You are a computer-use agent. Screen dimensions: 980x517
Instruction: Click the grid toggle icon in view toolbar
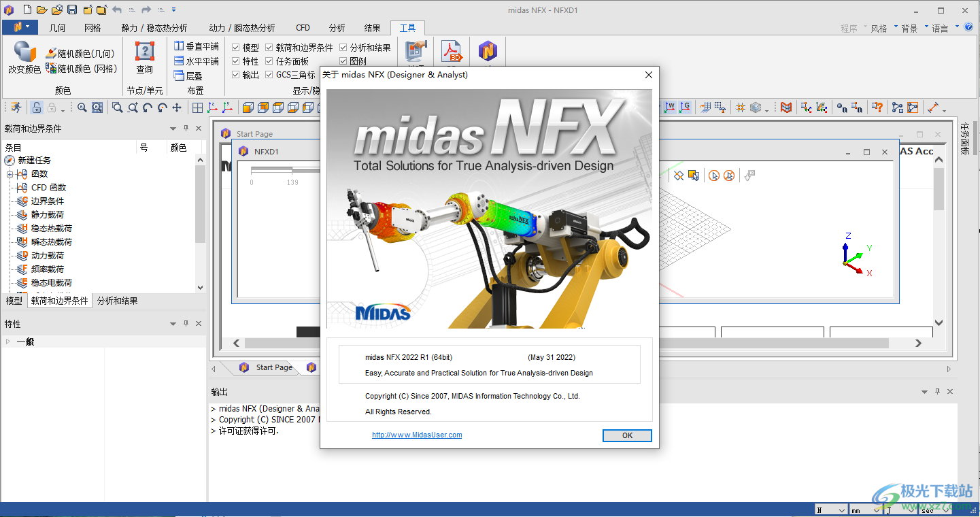pyautogui.click(x=197, y=107)
